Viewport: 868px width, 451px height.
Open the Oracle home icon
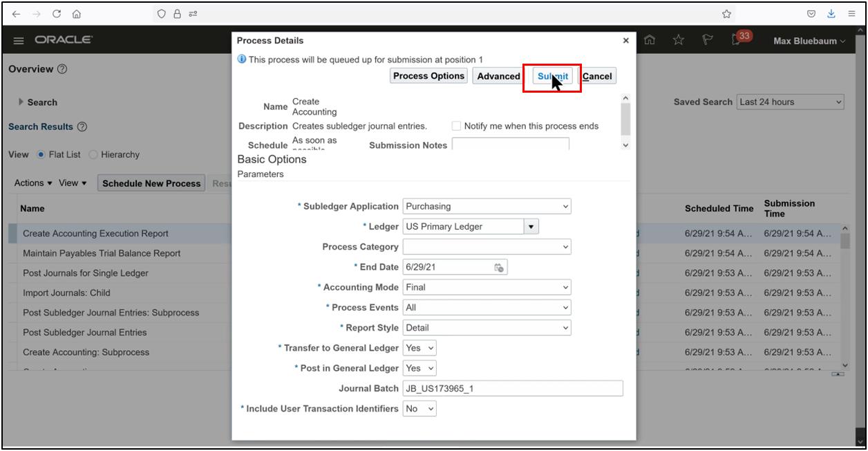click(x=650, y=40)
